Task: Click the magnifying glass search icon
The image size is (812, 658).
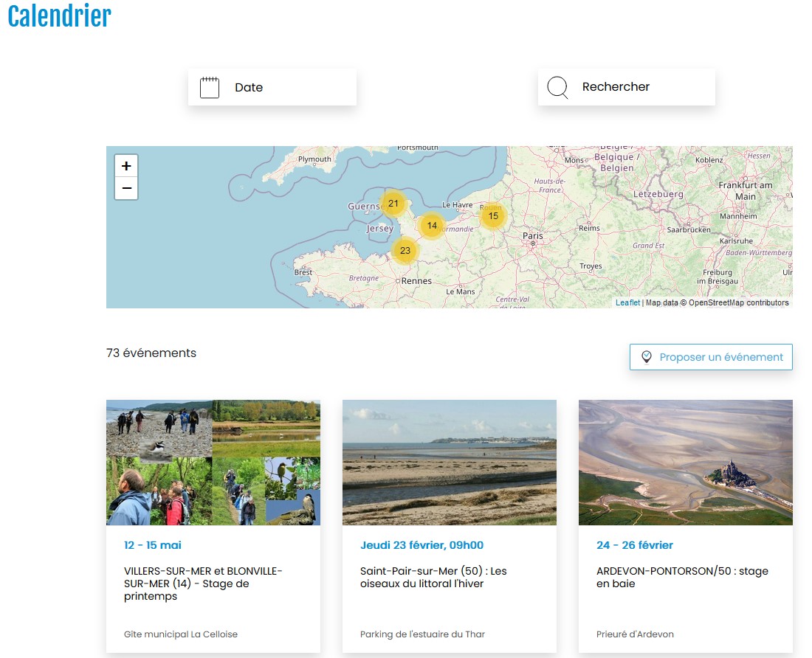Action: click(x=558, y=88)
